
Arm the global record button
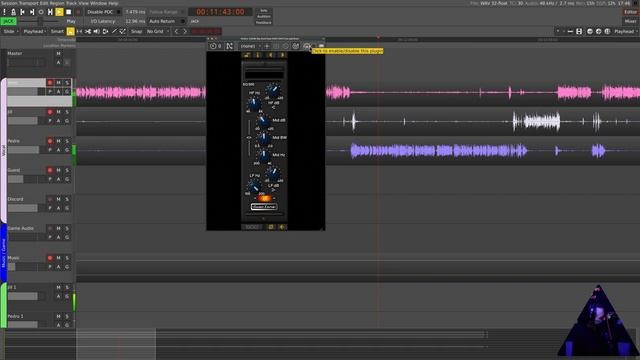click(78, 12)
